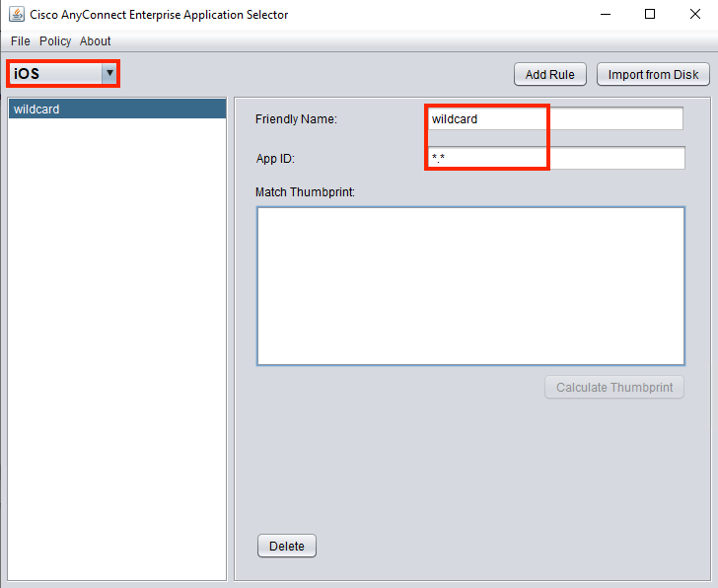The image size is (718, 588).
Task: Focus the Friendly Name input field
Action: [555, 118]
